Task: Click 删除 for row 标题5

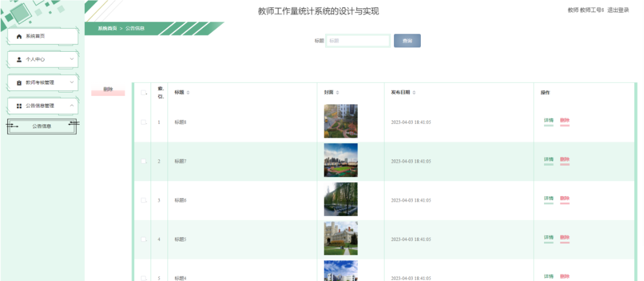Action: pos(565,239)
